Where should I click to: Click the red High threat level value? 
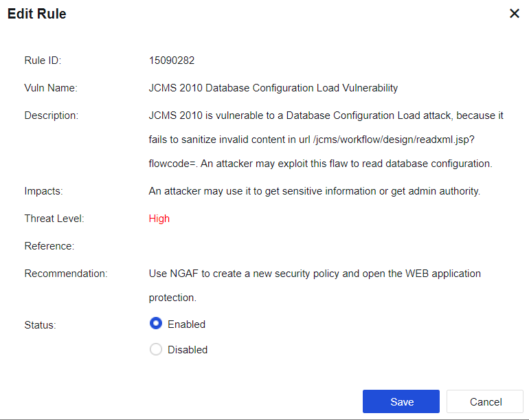(159, 219)
